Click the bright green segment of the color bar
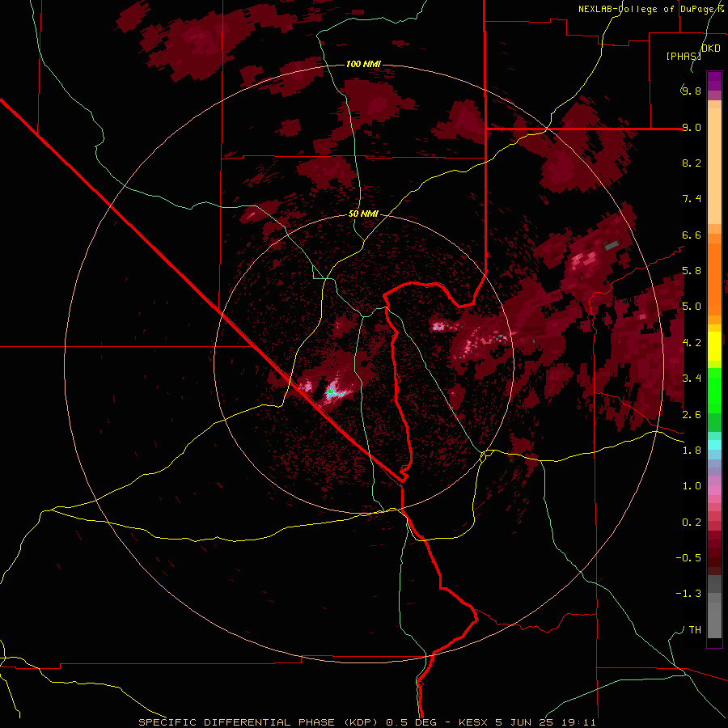This screenshot has height=728, width=728. (714, 390)
